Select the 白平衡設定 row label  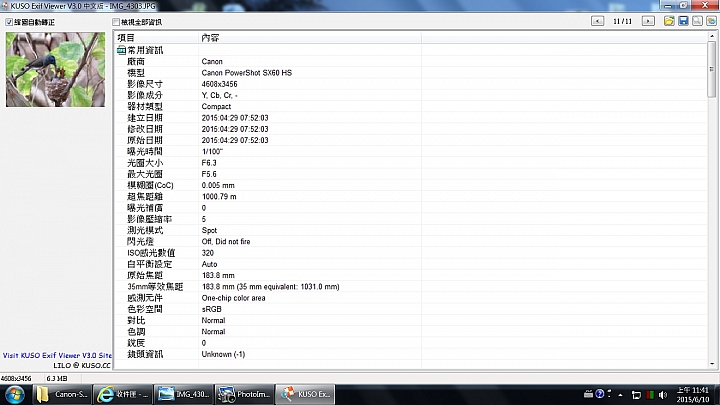[149, 264]
